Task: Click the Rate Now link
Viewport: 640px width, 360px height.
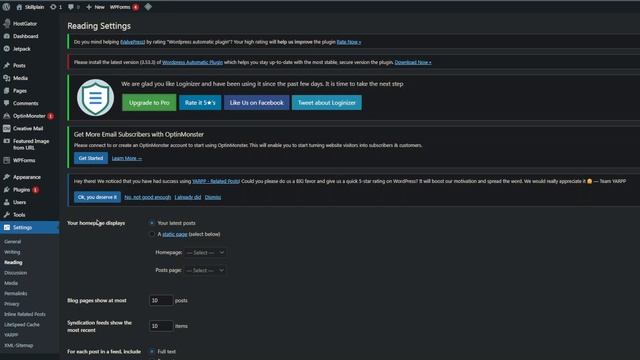Action: tap(349, 42)
